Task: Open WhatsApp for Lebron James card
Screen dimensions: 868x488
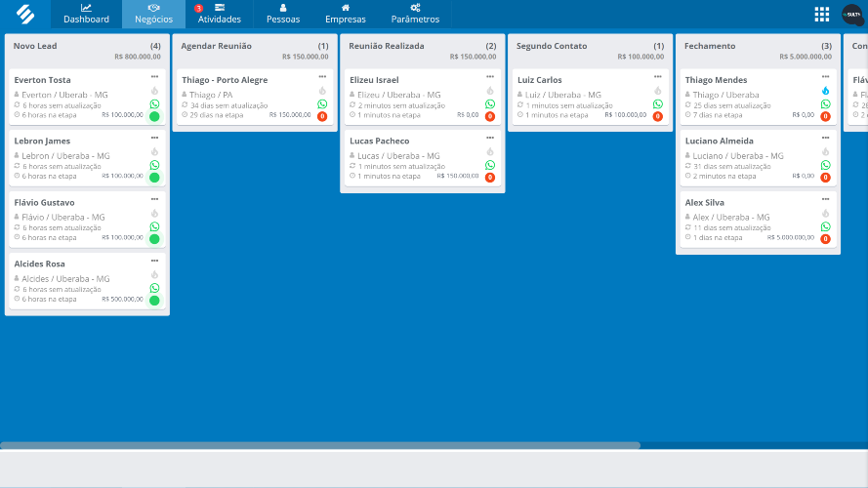Action: pyautogui.click(x=154, y=165)
